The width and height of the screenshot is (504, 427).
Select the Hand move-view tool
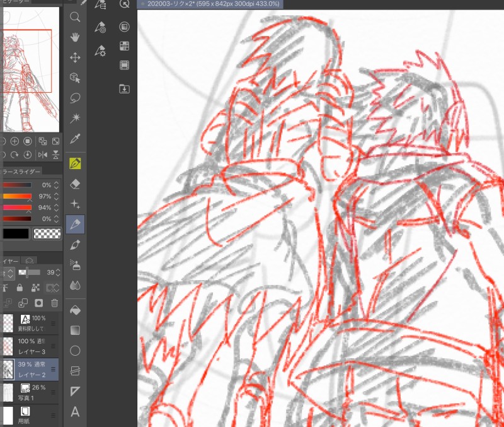pyautogui.click(x=75, y=37)
